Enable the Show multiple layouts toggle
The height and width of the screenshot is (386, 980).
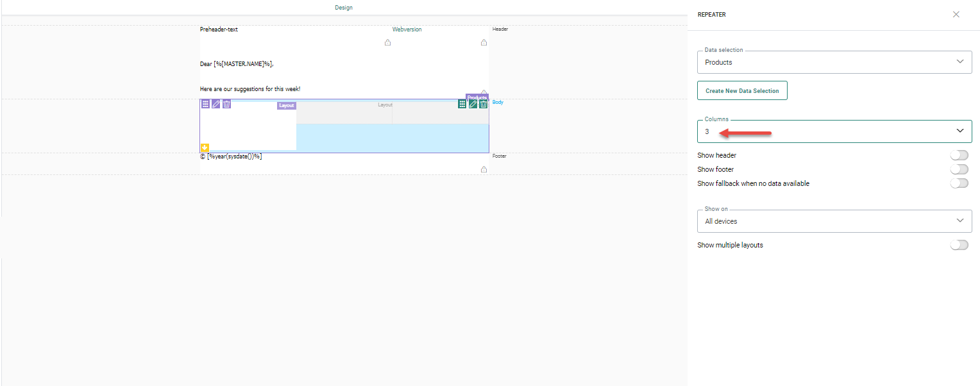coord(959,245)
